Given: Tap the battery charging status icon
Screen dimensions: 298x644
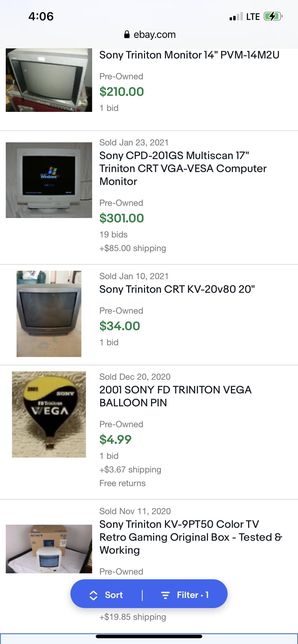Looking at the screenshot, I should pyautogui.click(x=273, y=17).
